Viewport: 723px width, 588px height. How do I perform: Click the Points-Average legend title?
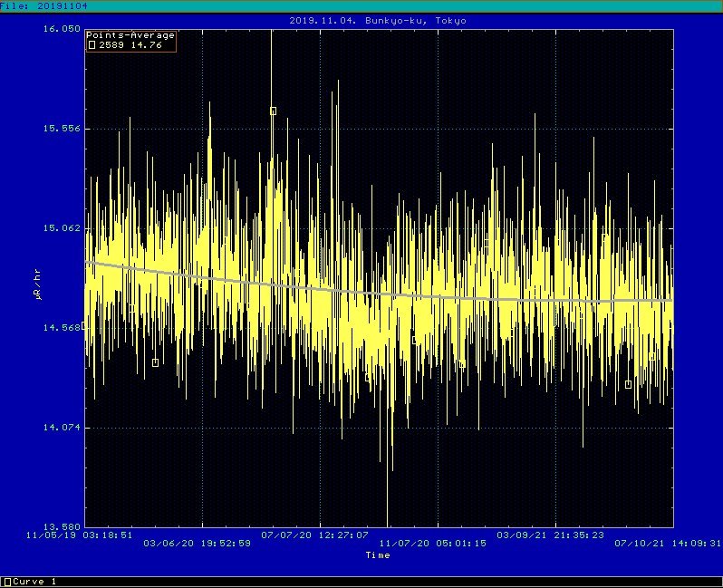(130, 35)
